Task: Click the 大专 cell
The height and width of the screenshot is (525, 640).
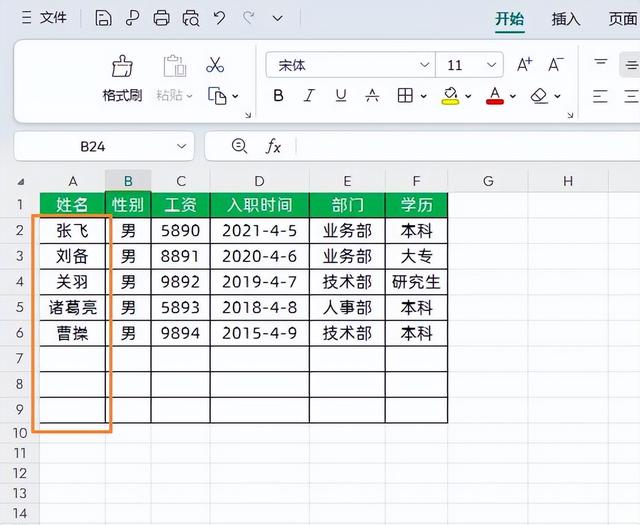Action: click(x=416, y=256)
